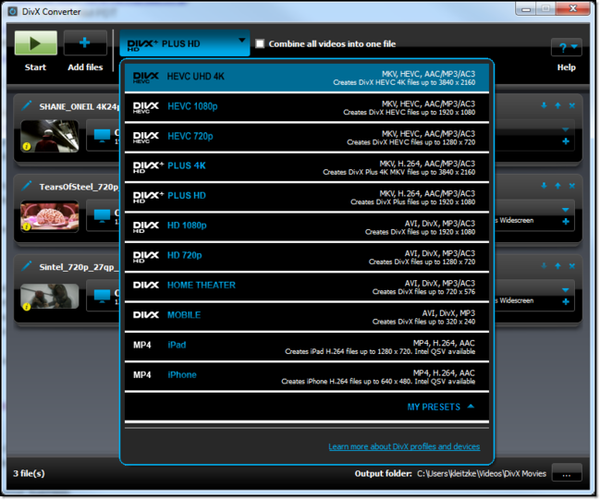Screen dimensions: 600x500
Task: Click the monitor icon in TearsOfSteel row
Action: (x=102, y=216)
